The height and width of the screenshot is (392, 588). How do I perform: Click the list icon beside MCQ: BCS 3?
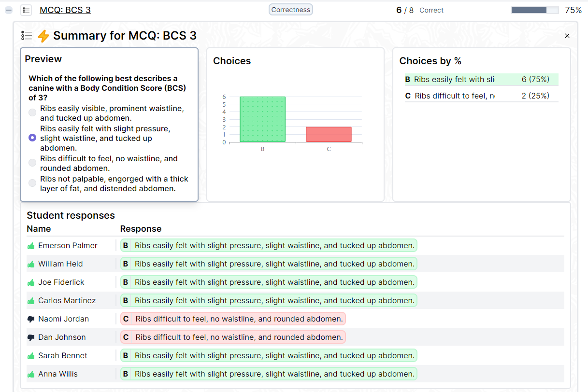(x=26, y=10)
